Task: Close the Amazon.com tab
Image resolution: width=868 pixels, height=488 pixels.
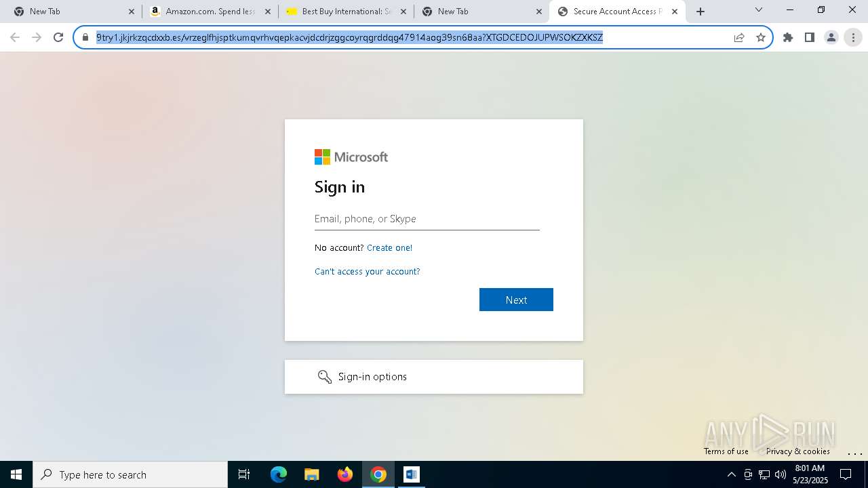Action: click(267, 12)
